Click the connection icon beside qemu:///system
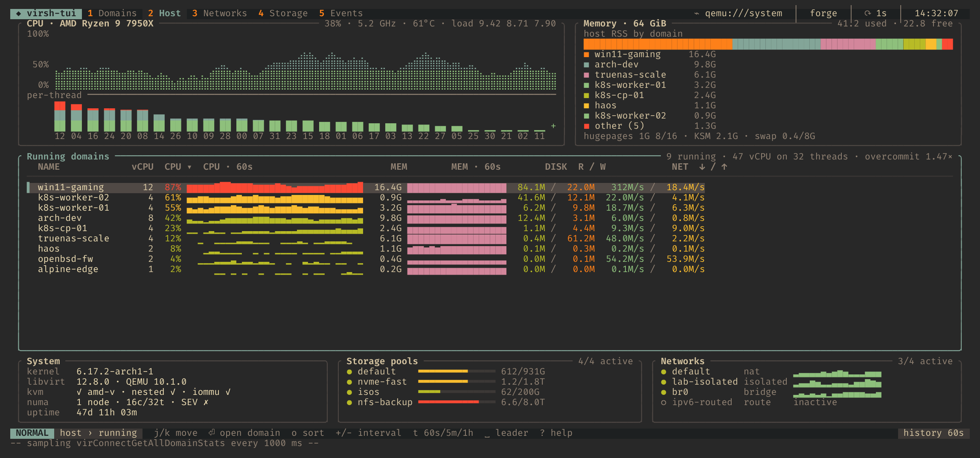Screen dimensions: 980x458 [x=697, y=14]
